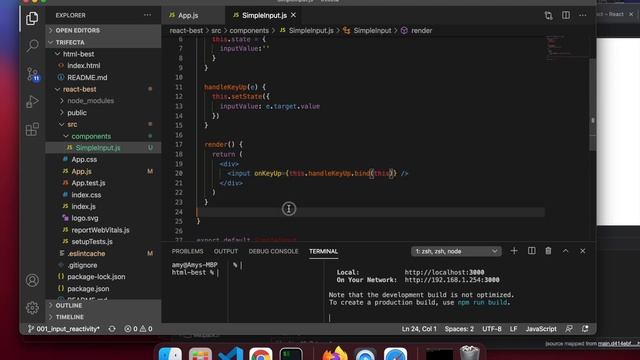Open the terminal selector dropdown
This screenshot has height=360, width=640.
click(456, 251)
